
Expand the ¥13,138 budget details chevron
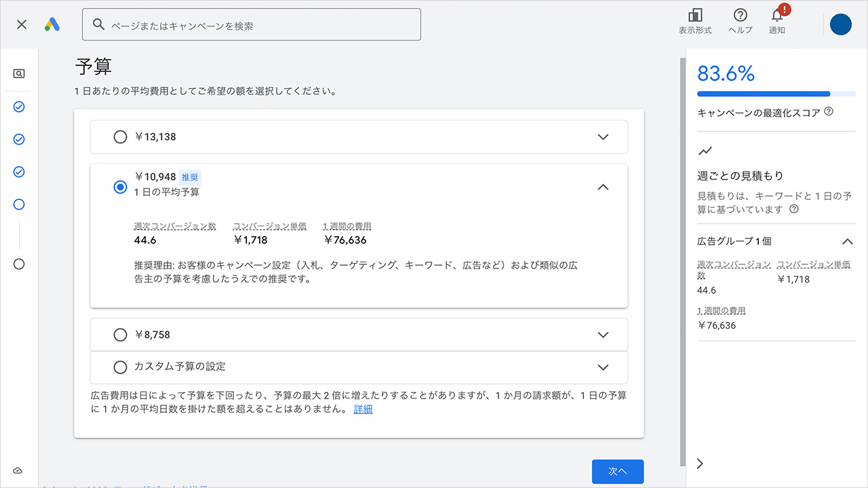coord(603,136)
